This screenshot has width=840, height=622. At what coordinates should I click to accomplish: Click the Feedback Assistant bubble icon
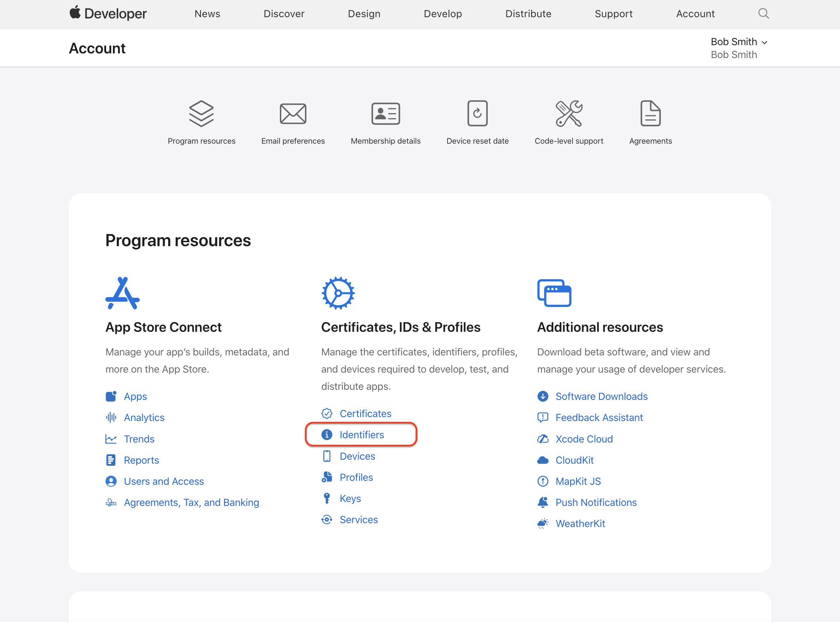(543, 417)
